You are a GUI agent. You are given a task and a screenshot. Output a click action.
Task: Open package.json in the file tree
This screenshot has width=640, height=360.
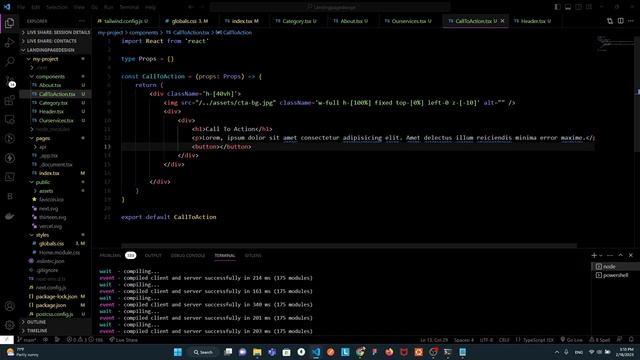(x=56, y=305)
